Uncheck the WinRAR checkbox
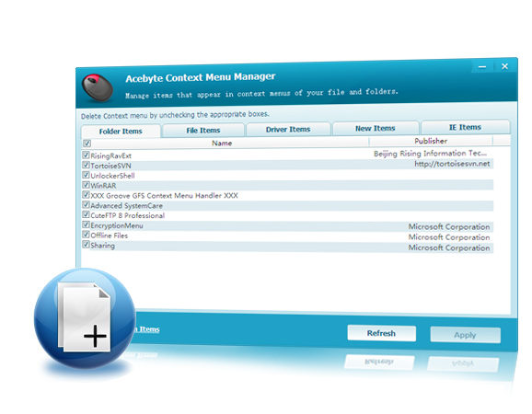Viewport: 532px width, 414px height. coord(86,185)
